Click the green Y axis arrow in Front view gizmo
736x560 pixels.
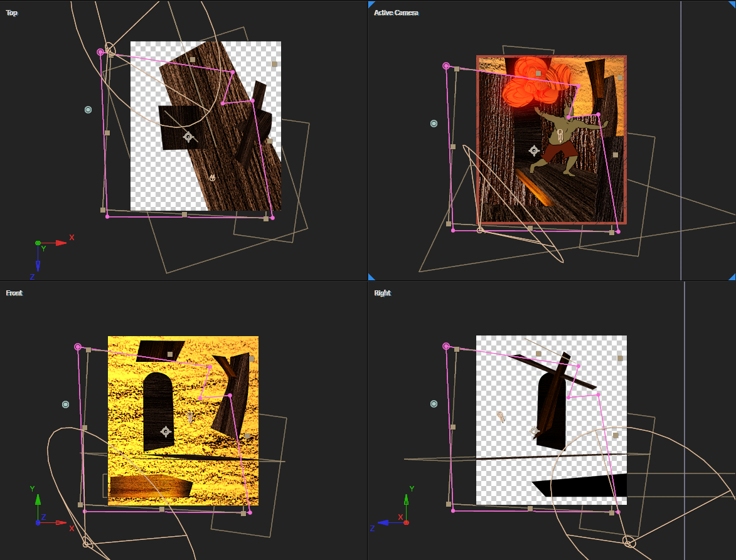(38, 500)
